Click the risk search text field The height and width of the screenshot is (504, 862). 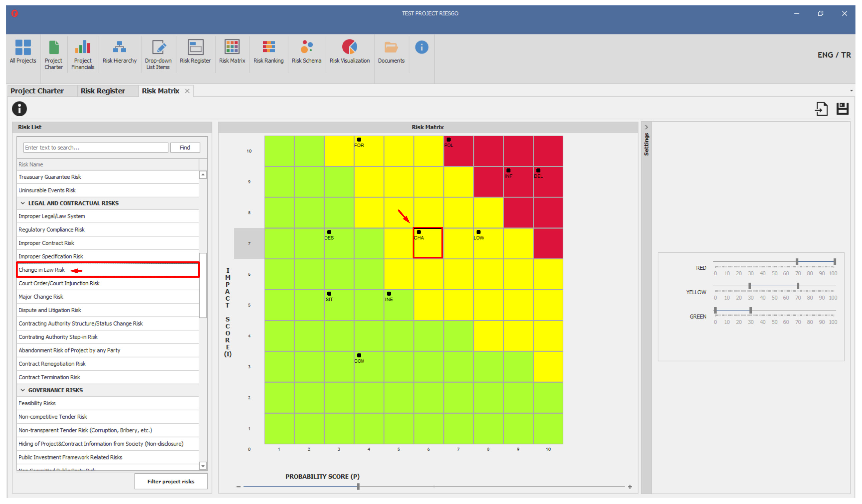pyautogui.click(x=95, y=147)
